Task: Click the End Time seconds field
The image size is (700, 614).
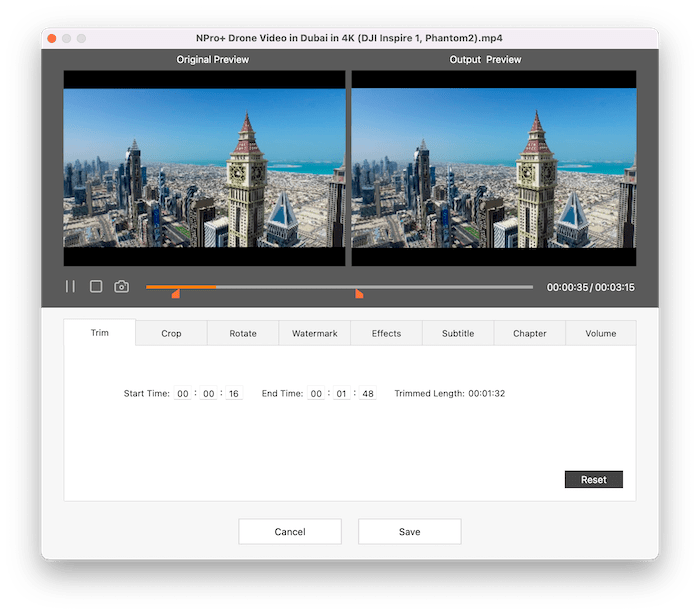Action: click(x=368, y=394)
